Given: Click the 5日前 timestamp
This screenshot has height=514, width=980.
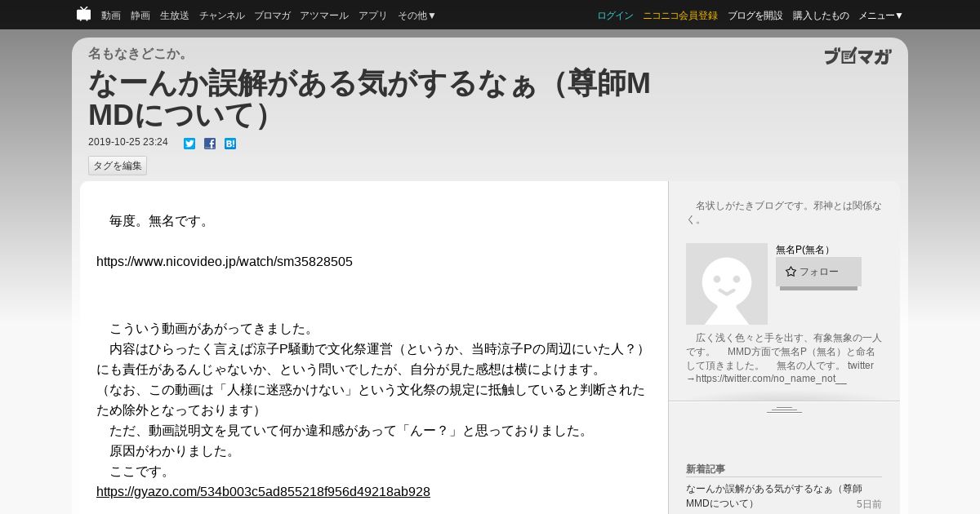Looking at the screenshot, I should [x=869, y=504].
